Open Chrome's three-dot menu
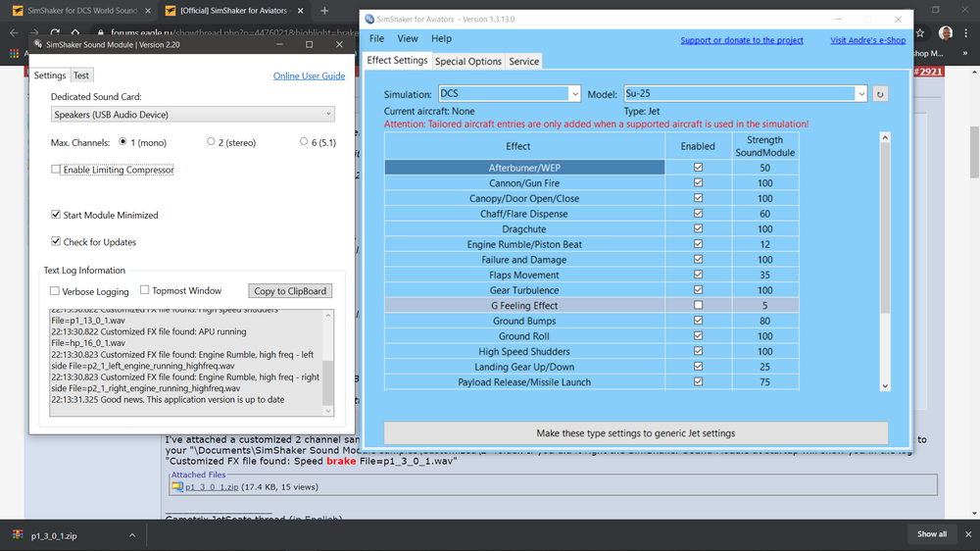Viewport: 980px width, 551px height. pos(965,32)
